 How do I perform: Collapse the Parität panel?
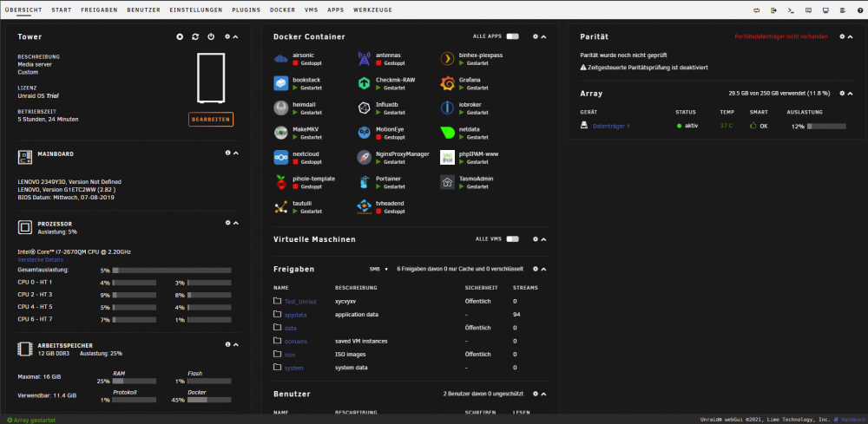coord(851,36)
